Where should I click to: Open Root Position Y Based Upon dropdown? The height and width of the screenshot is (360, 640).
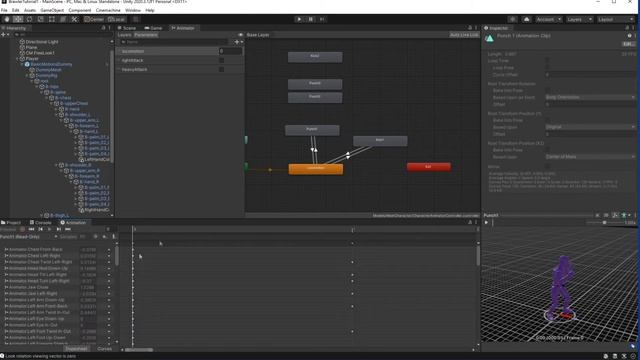[x=590, y=127]
